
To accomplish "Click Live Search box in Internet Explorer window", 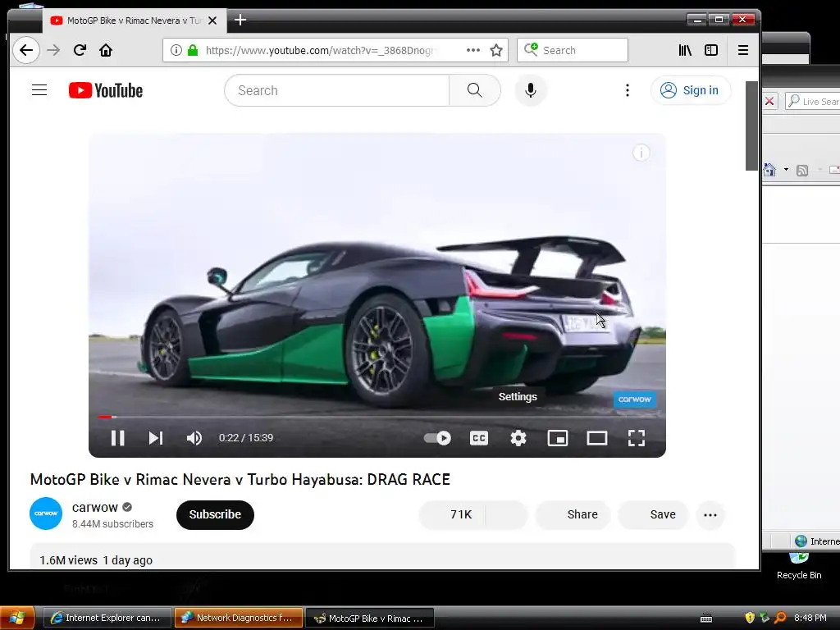I will pyautogui.click(x=812, y=101).
